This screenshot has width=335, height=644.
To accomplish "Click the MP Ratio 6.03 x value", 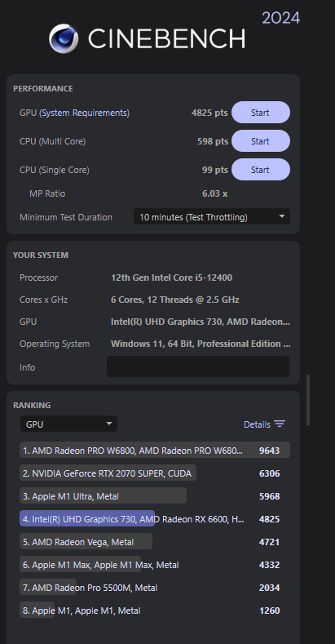I will (215, 193).
